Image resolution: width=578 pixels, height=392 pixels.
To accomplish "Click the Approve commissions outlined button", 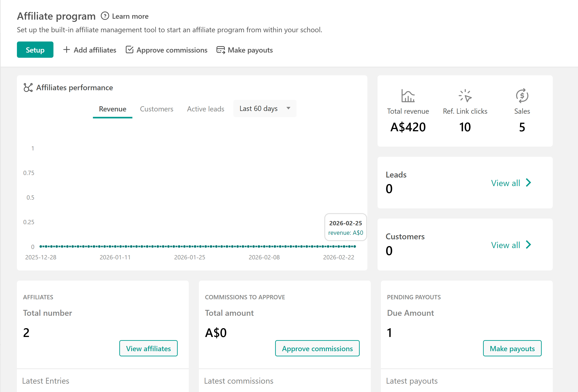I will click(x=317, y=348).
